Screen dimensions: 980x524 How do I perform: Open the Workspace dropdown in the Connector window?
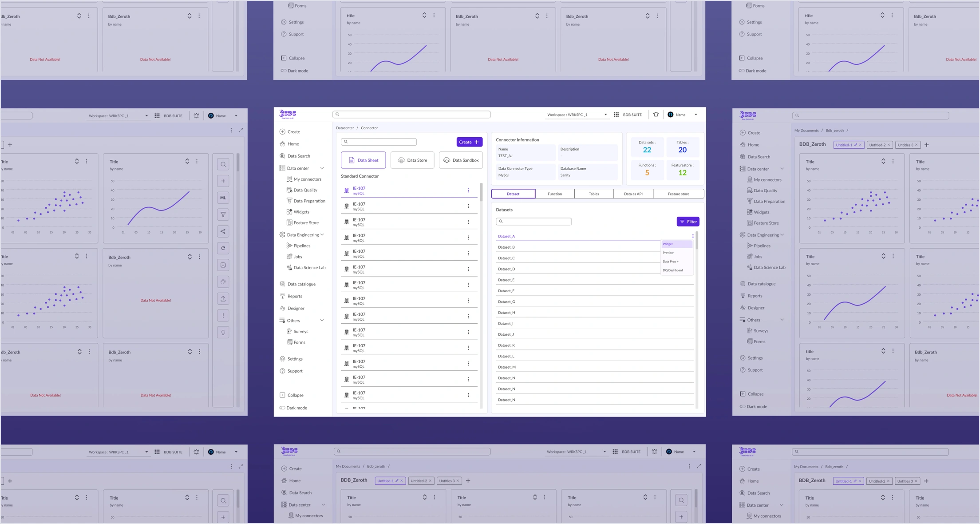click(577, 115)
